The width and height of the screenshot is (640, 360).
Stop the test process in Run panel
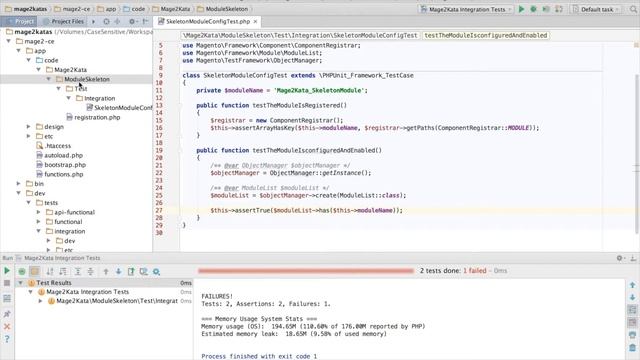tap(7, 282)
